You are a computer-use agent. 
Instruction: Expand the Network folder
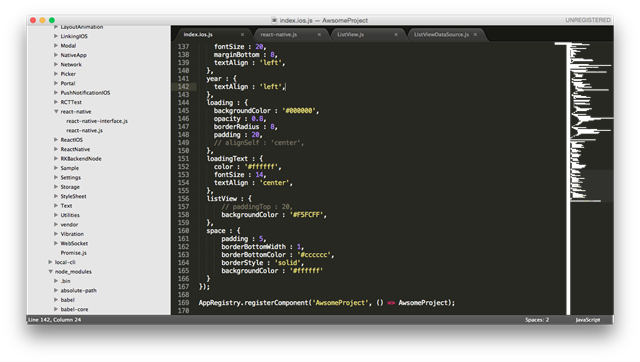(56, 64)
